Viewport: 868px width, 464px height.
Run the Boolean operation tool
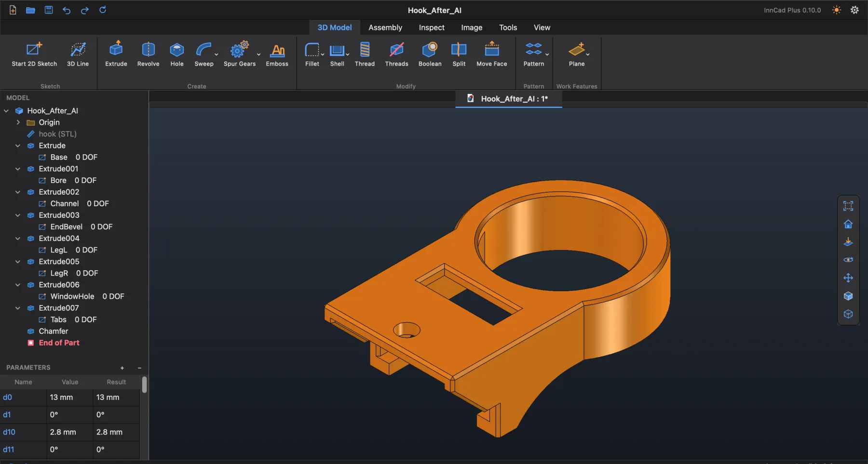[x=430, y=54]
